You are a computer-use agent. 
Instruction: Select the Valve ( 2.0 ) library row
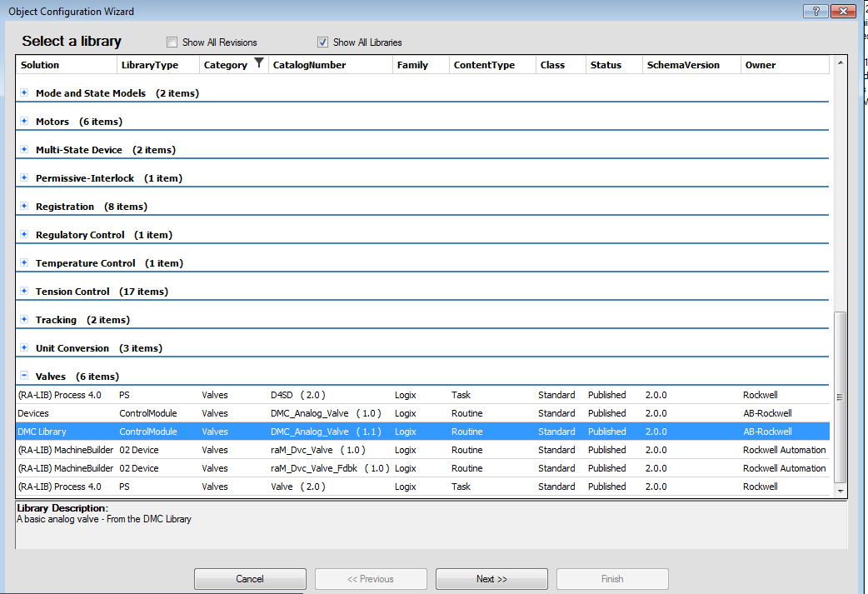click(x=423, y=486)
